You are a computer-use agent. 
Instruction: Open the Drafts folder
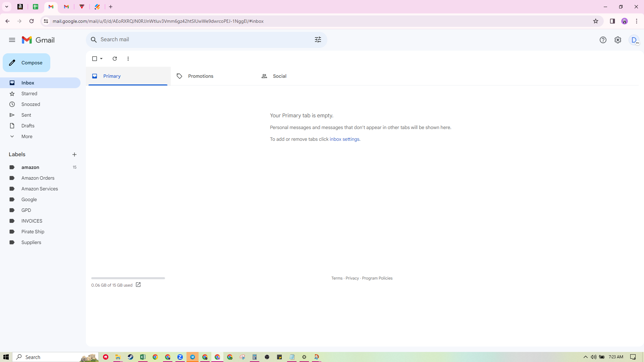tap(40, 126)
